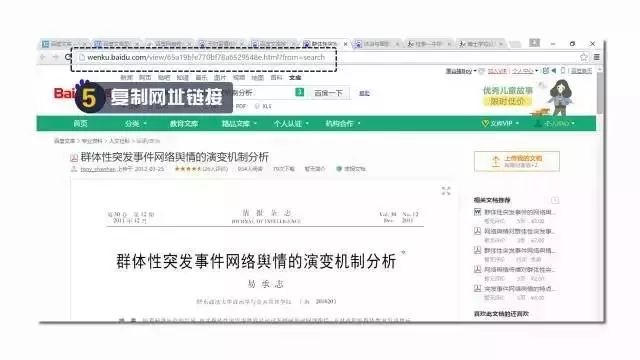Click the PDF icon beside the document title
This screenshot has height=360, width=640.
tap(74, 158)
